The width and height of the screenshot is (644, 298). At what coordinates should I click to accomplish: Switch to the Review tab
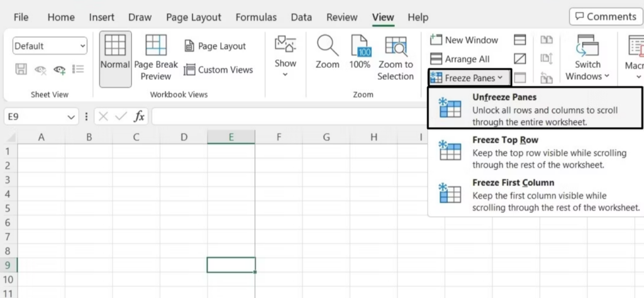pyautogui.click(x=341, y=17)
